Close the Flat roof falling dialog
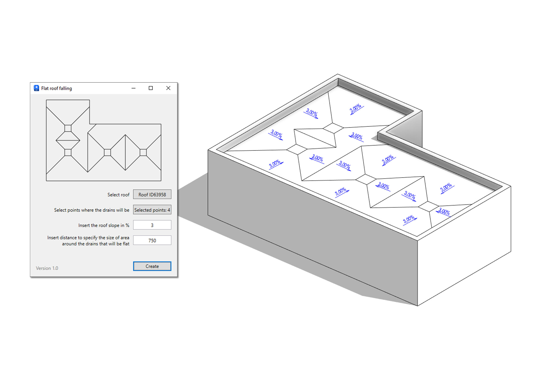 [168, 88]
